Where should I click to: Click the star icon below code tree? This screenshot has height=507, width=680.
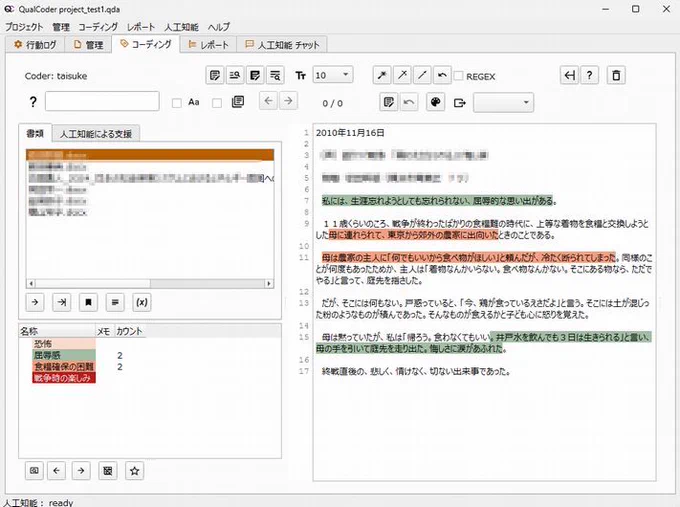point(134,471)
